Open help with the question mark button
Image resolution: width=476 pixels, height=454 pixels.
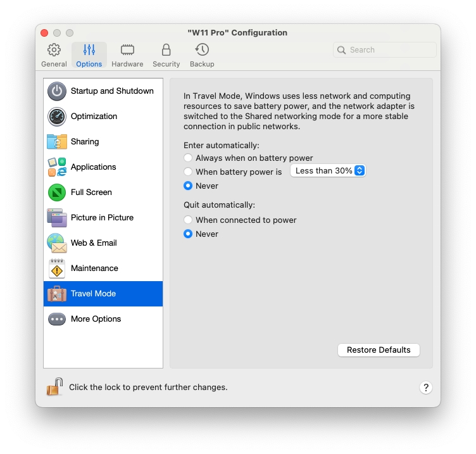pyautogui.click(x=426, y=388)
